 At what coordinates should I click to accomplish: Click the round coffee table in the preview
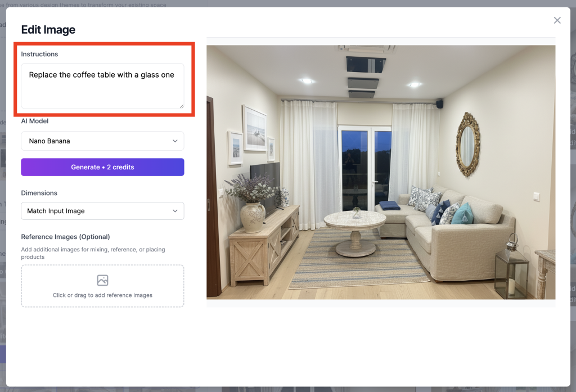click(x=355, y=232)
